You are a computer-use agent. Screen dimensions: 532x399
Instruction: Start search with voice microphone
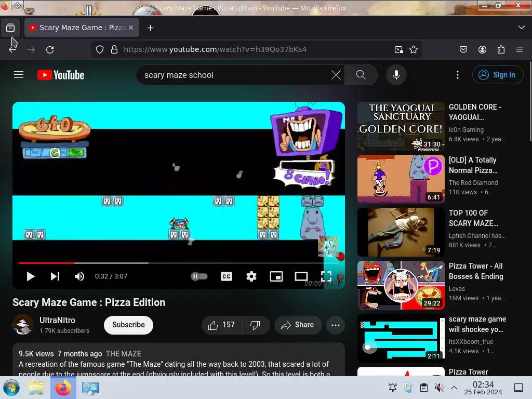tap(396, 75)
